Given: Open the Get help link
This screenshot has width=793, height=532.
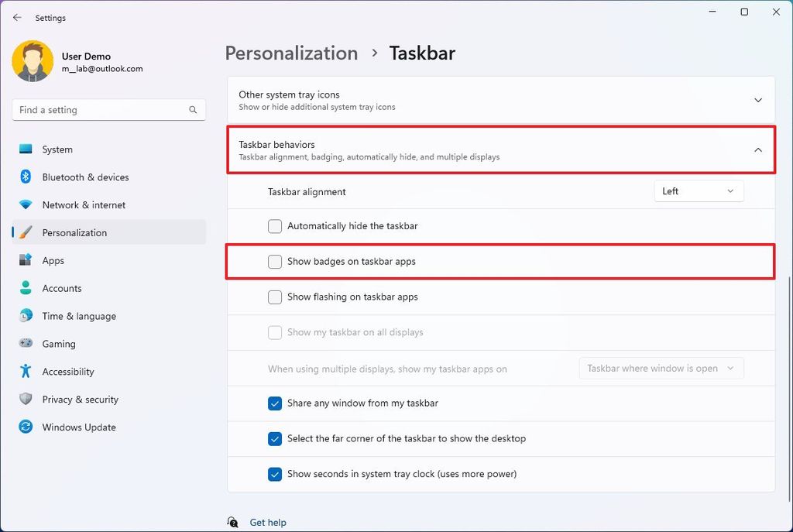Looking at the screenshot, I should 267,522.
